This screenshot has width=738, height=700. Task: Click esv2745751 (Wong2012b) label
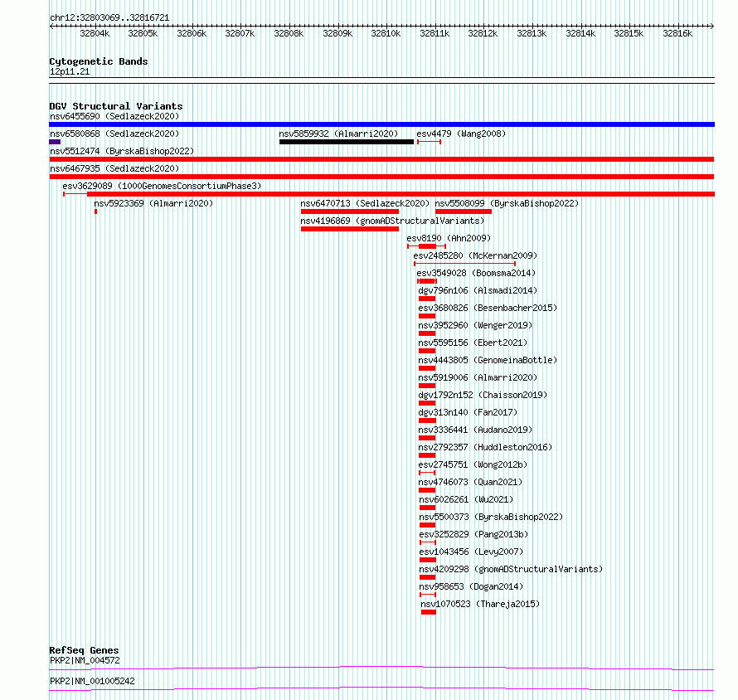(473, 464)
